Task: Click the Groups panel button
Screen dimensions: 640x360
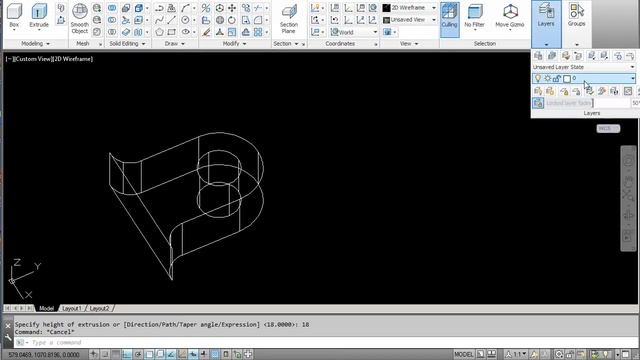Action: point(576,16)
